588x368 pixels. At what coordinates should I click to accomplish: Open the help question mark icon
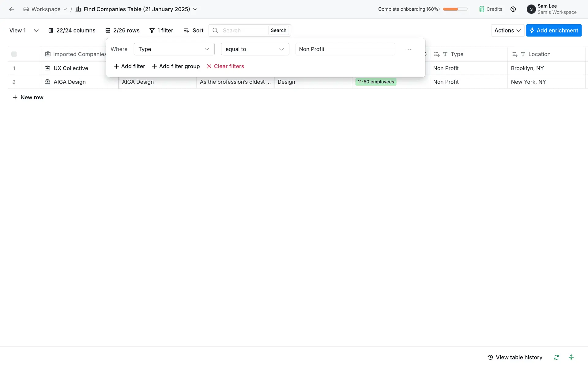coord(513,9)
